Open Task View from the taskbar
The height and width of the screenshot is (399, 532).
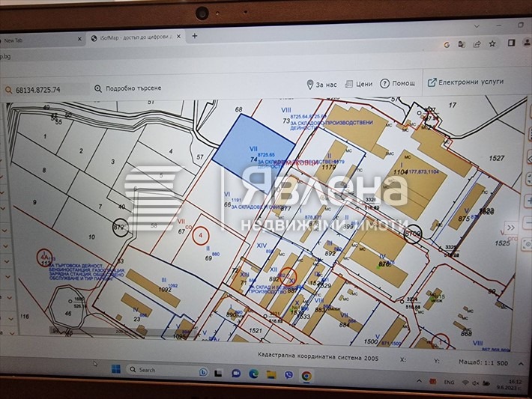click(x=218, y=373)
